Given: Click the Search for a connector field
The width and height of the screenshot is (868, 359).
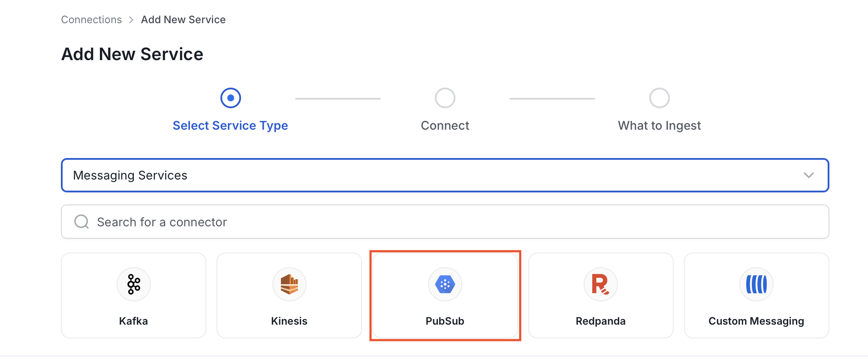Looking at the screenshot, I should coord(445,222).
